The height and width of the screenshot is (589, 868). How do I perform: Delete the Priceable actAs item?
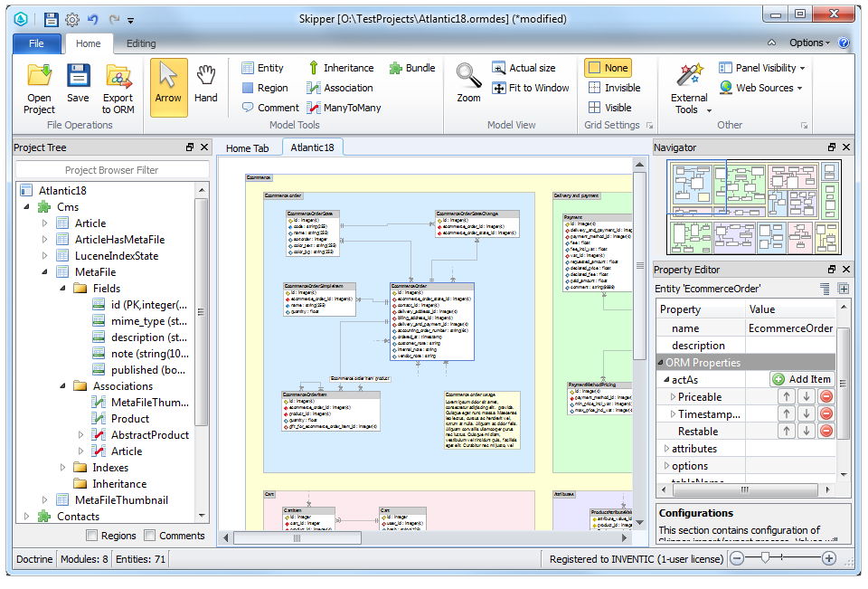826,396
